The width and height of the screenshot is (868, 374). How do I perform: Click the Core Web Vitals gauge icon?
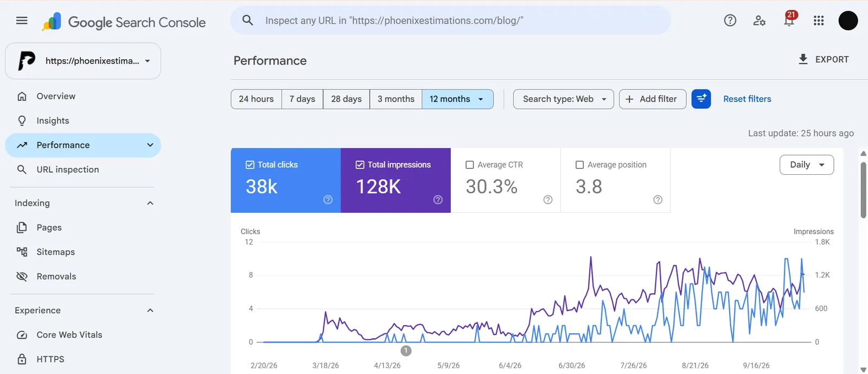[22, 335]
